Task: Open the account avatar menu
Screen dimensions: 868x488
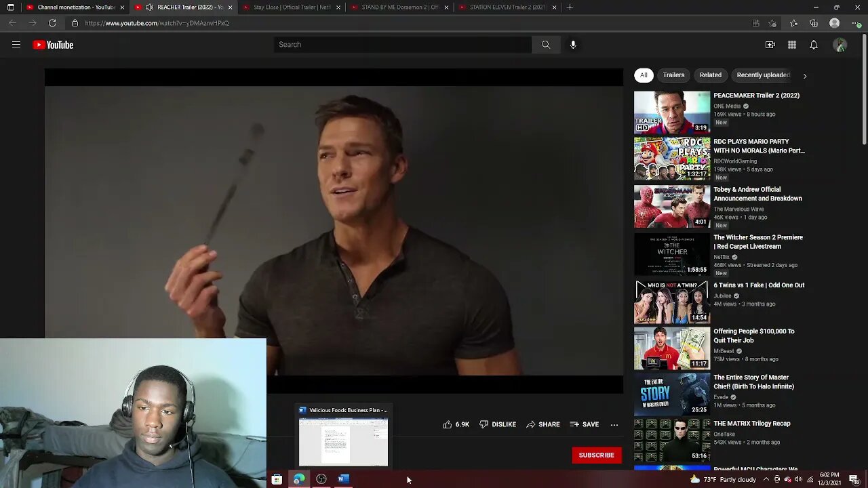Action: (840, 45)
